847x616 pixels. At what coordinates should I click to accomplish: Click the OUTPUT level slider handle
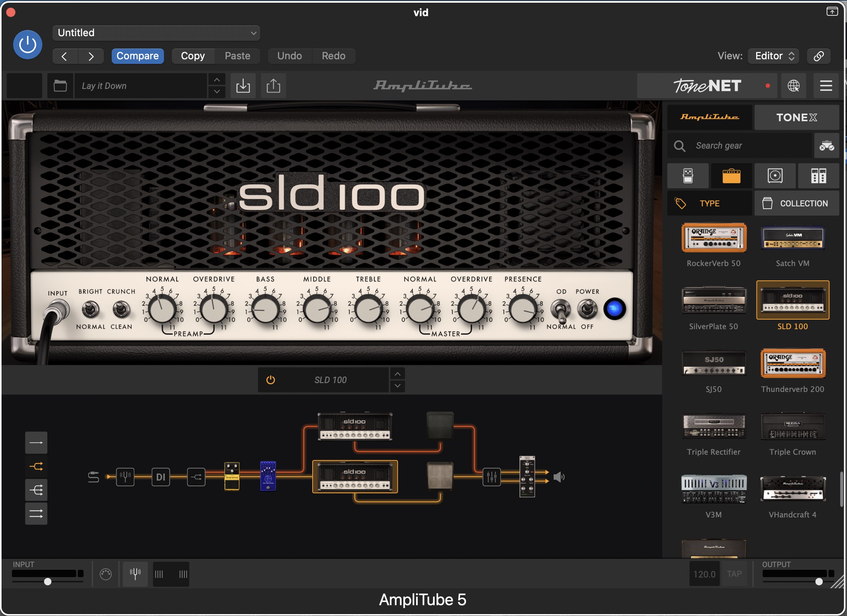[819, 582]
